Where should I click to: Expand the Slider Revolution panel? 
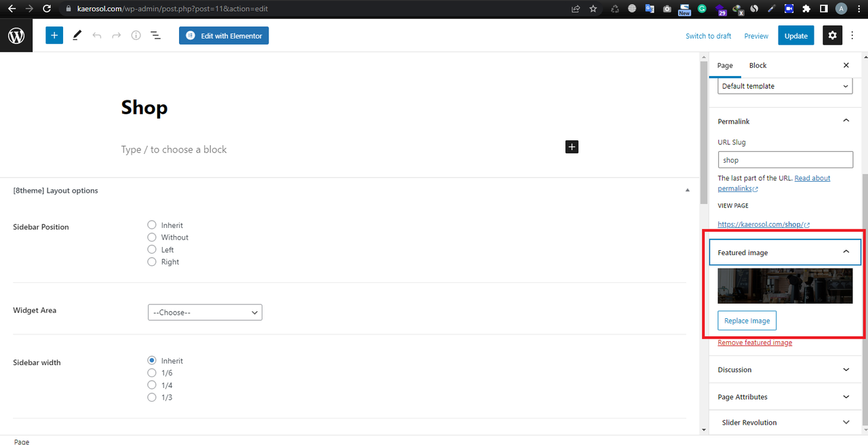(785, 422)
